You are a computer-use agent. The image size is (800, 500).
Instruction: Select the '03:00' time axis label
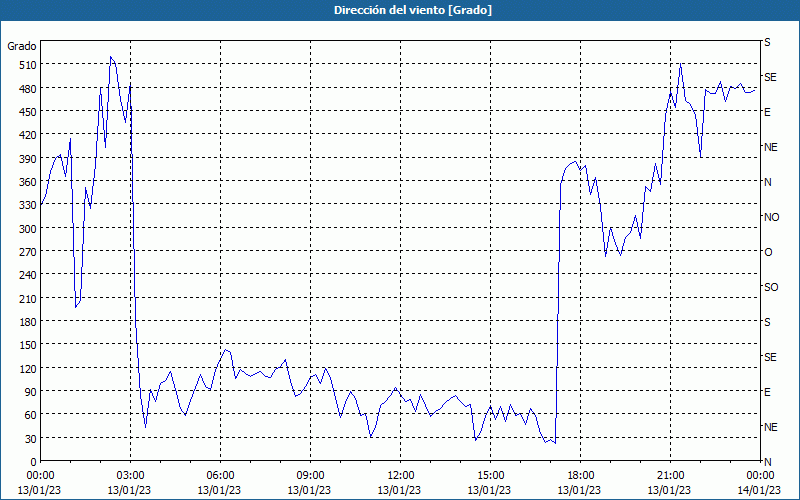coord(131,476)
